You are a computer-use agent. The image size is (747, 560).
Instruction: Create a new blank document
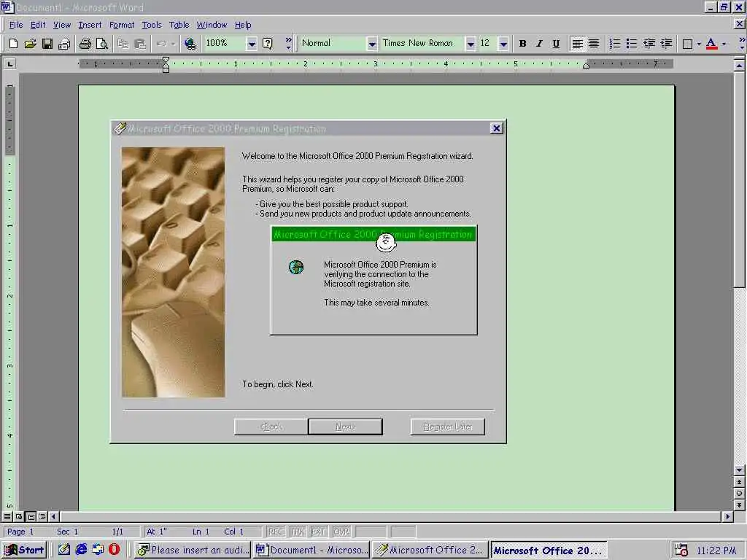(x=13, y=44)
